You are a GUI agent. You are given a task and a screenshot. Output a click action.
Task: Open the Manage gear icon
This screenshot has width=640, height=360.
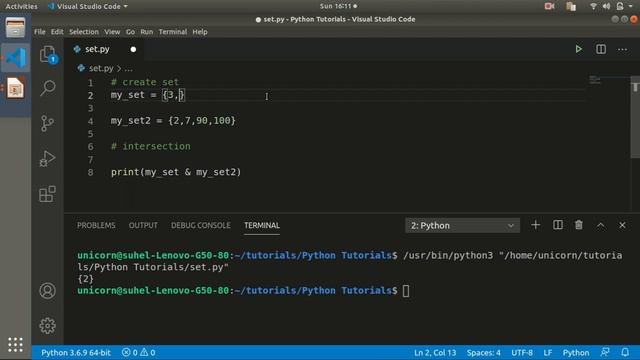tap(48, 326)
